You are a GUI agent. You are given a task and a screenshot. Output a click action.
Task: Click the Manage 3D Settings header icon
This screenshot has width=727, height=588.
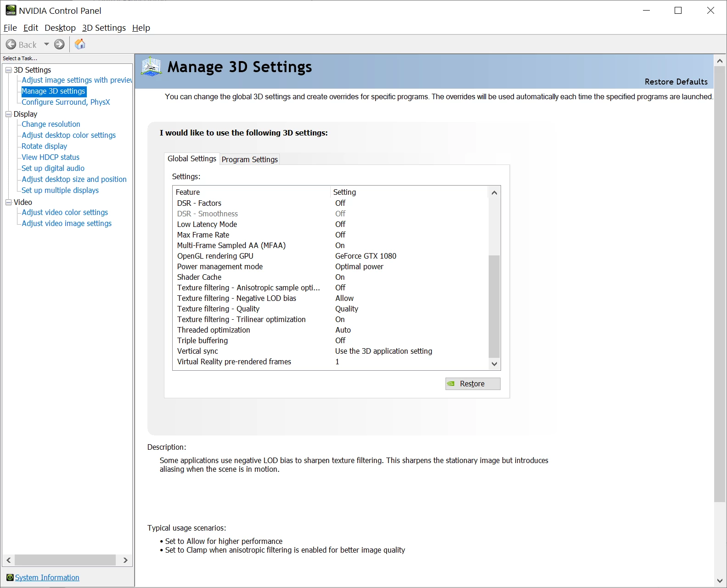(x=151, y=67)
